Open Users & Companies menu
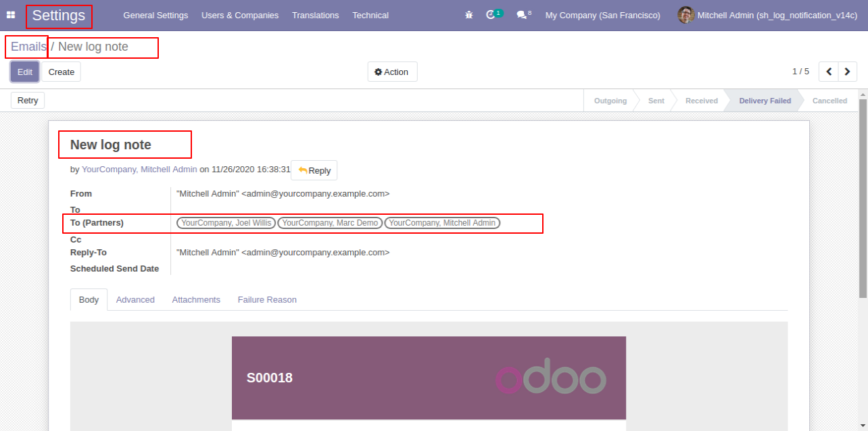The height and width of the screenshot is (431, 868). pyautogui.click(x=240, y=15)
